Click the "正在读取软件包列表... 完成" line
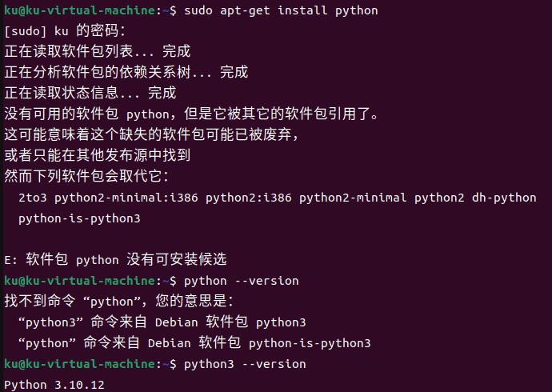 pos(97,52)
